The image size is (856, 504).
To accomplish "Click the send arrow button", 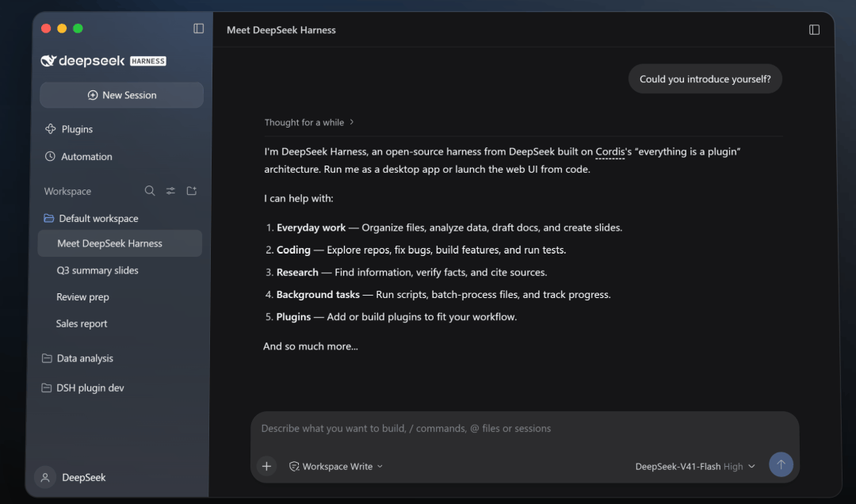I will (x=781, y=464).
